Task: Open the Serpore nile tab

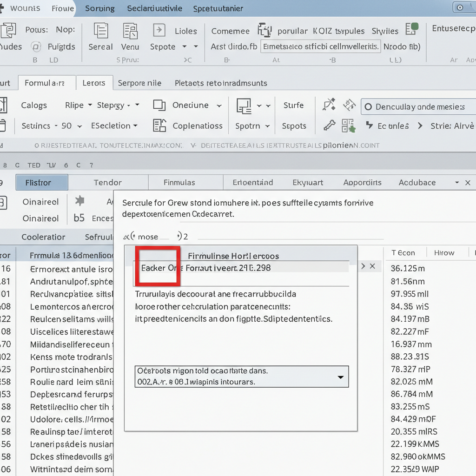Action: point(139,83)
